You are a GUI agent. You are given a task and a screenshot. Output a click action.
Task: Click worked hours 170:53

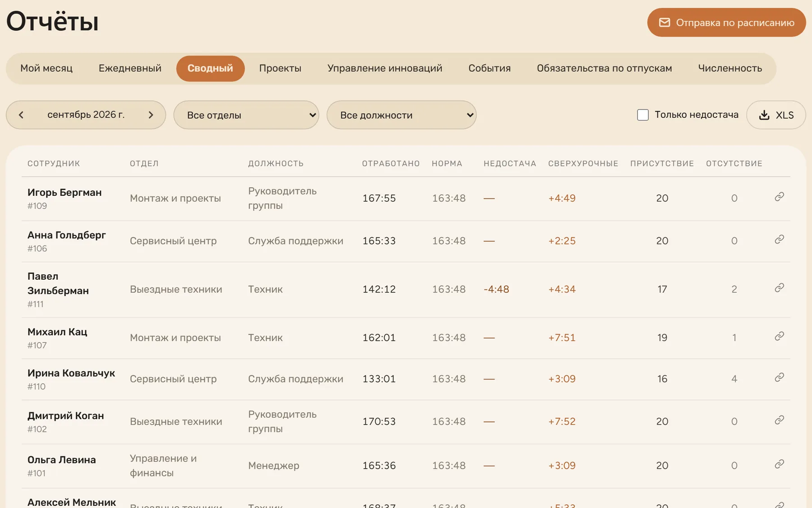coord(379,421)
